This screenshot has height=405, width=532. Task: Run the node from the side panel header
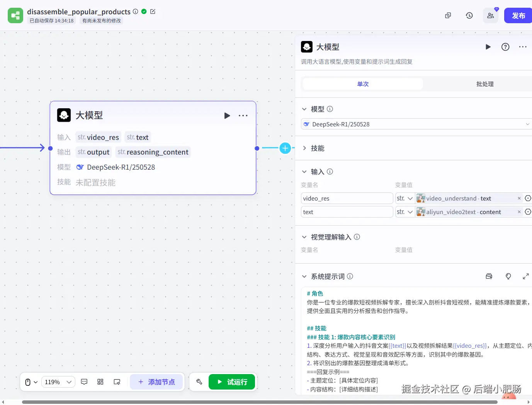488,47
